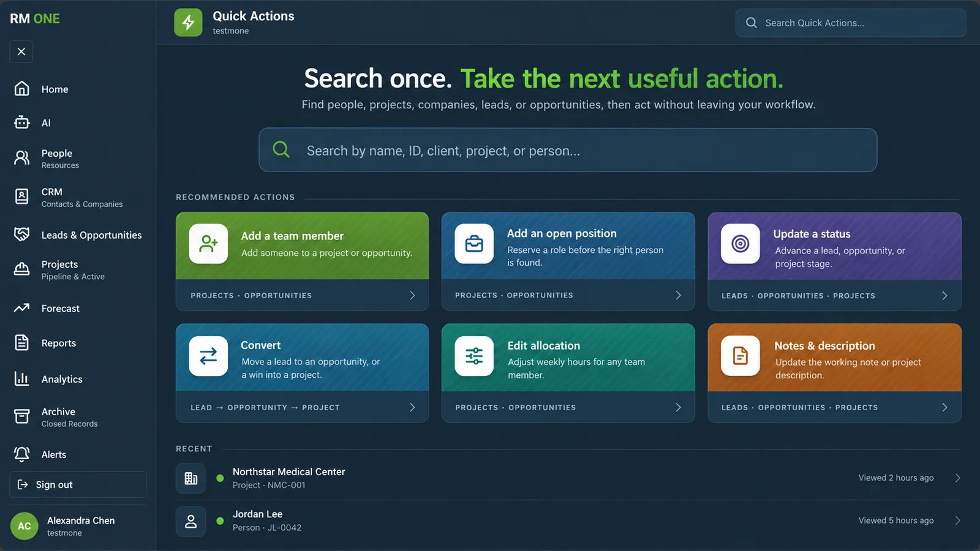Screen dimensions: 980x551
Task: Click the Sign out button
Action: point(78,484)
